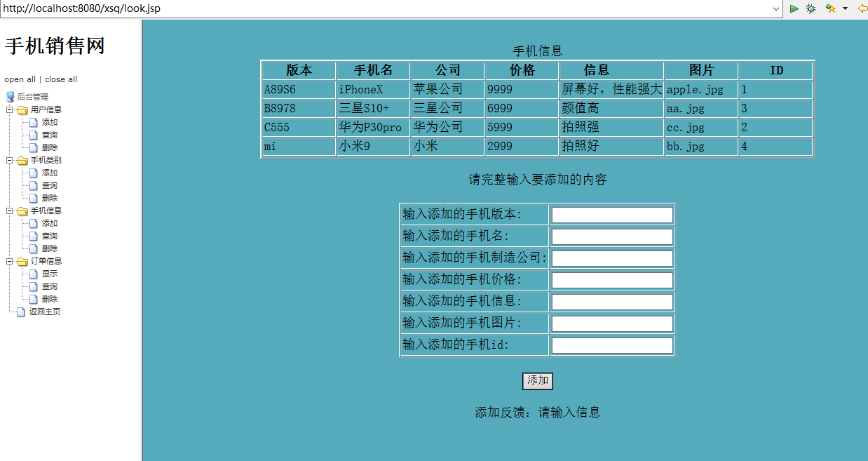This screenshot has height=461, width=868.
Task: Click the 手机类别 folder icon
Action: [22, 160]
